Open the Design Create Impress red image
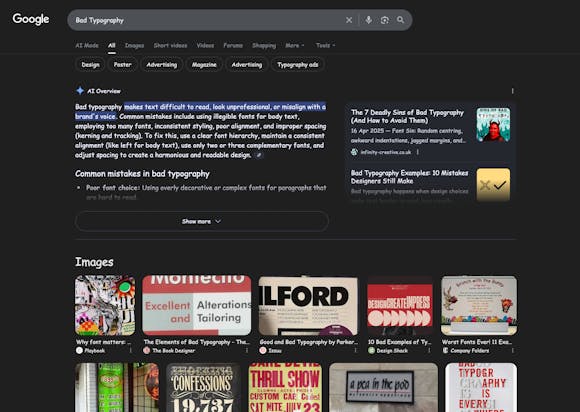This screenshot has height=412, width=580. tap(400, 305)
